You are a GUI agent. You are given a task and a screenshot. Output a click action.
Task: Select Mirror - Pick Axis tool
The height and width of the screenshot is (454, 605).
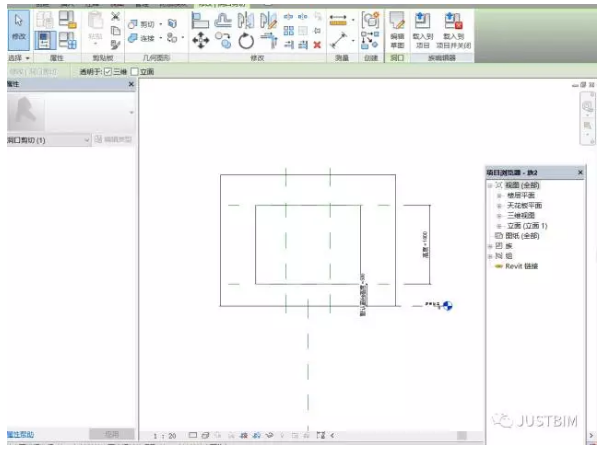pyautogui.click(x=246, y=20)
